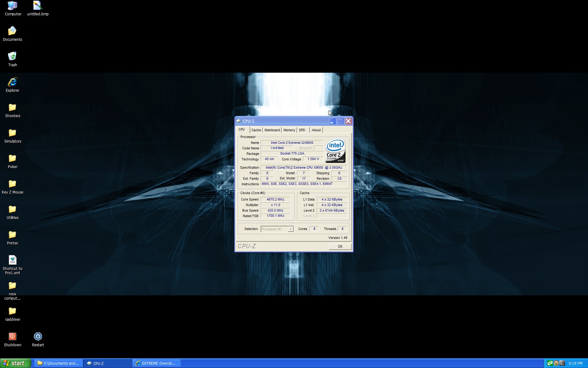This screenshot has height=368, width=588.
Task: Open the Processor #1 selection dropdown
Action: [x=277, y=229]
